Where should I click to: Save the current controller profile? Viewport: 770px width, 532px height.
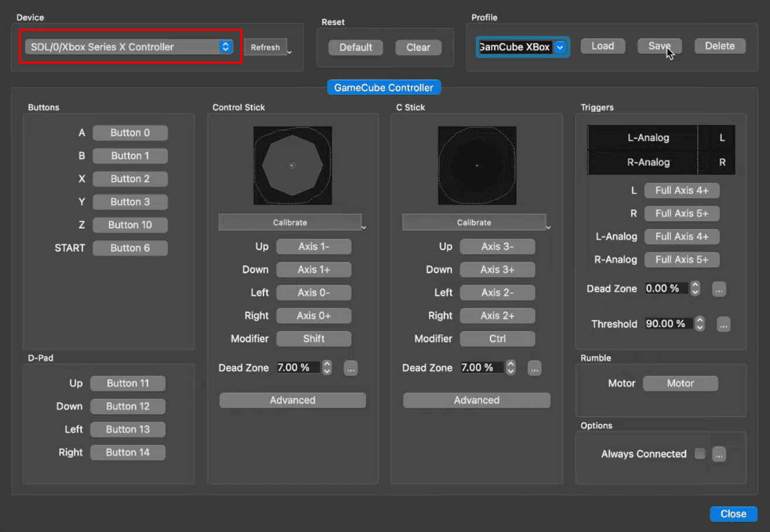pyautogui.click(x=659, y=46)
